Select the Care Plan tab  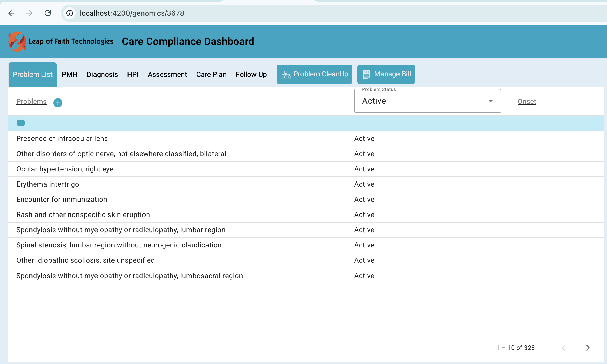point(211,74)
